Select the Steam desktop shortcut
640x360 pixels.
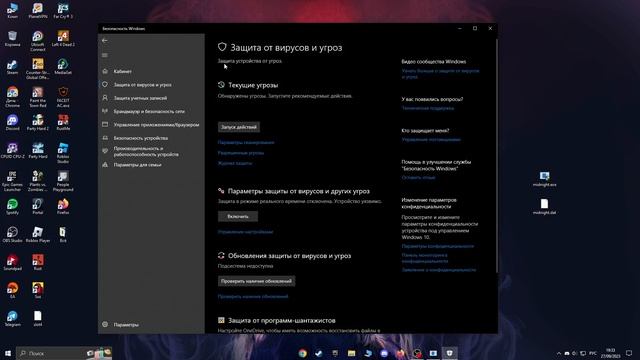click(12, 67)
